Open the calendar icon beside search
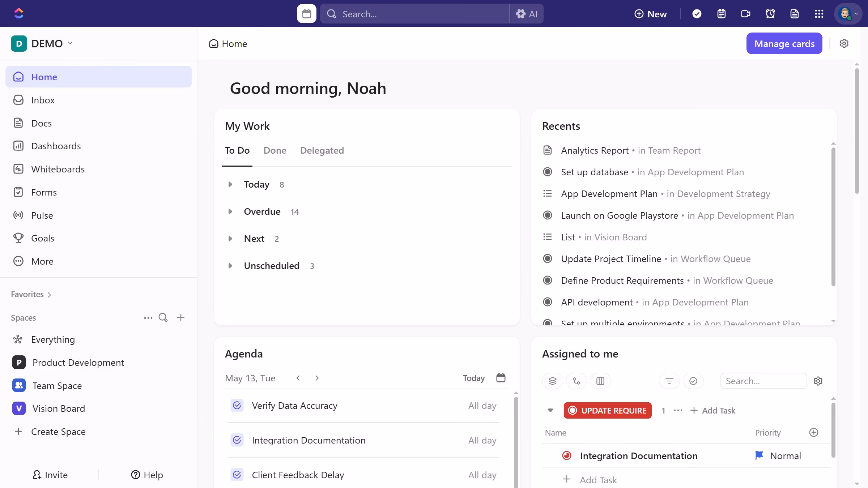The width and height of the screenshot is (868, 488). (x=306, y=14)
